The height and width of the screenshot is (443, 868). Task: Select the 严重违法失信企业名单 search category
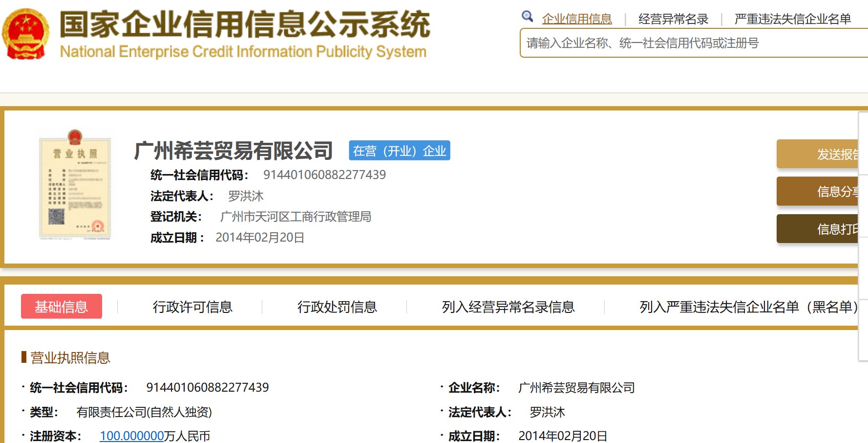(x=792, y=19)
